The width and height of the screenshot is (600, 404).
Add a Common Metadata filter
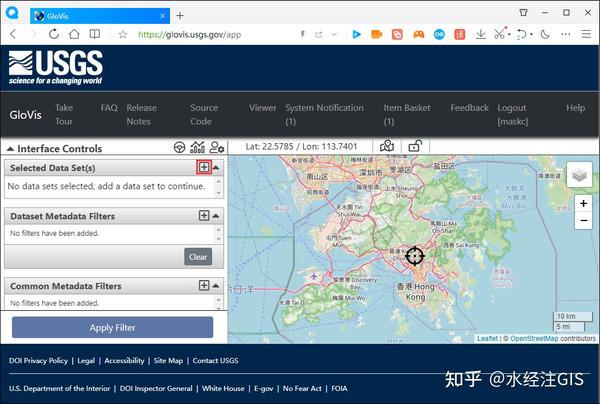[204, 285]
